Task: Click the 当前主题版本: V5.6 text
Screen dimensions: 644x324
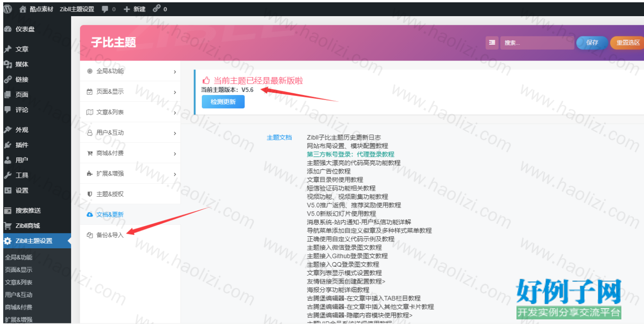Action: pos(227,90)
